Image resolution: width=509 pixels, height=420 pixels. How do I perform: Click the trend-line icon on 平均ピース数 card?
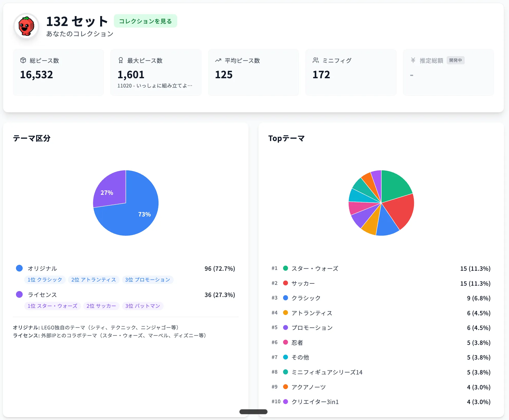218,60
